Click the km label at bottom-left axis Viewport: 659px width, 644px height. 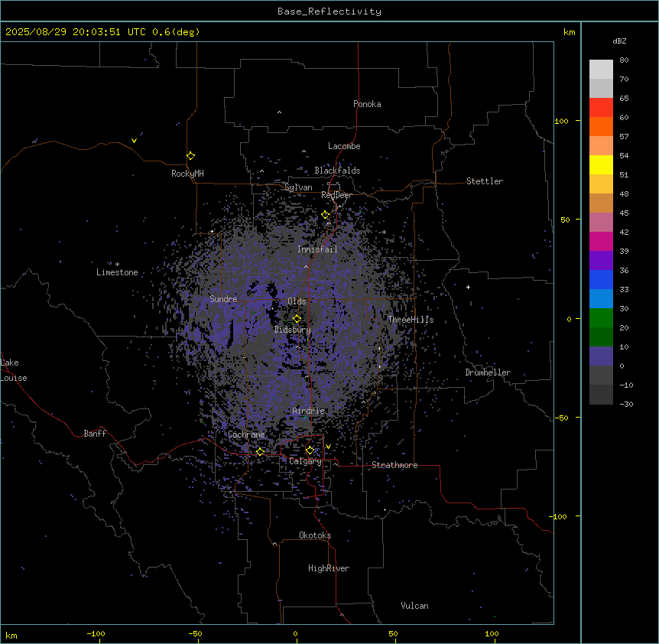[x=11, y=636]
